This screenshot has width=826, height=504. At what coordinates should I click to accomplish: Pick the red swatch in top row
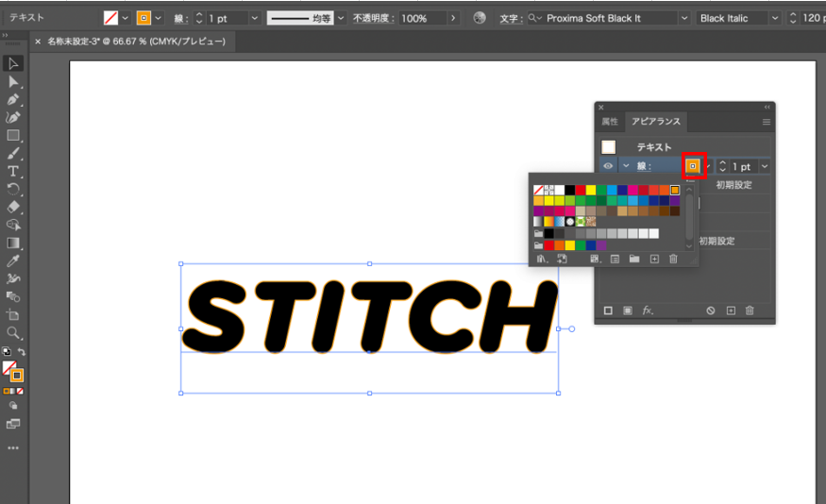tap(580, 190)
